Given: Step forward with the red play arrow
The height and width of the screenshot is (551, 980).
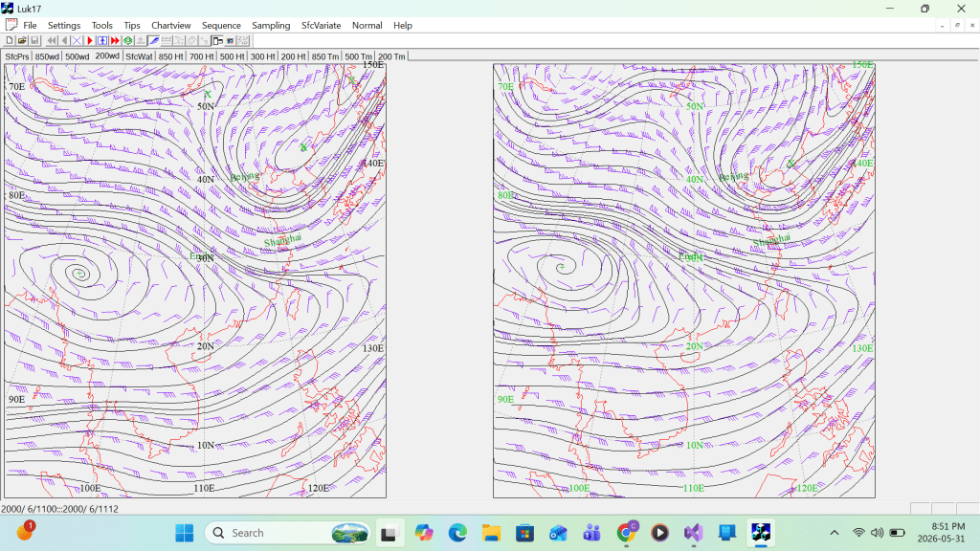Looking at the screenshot, I should click(x=90, y=40).
